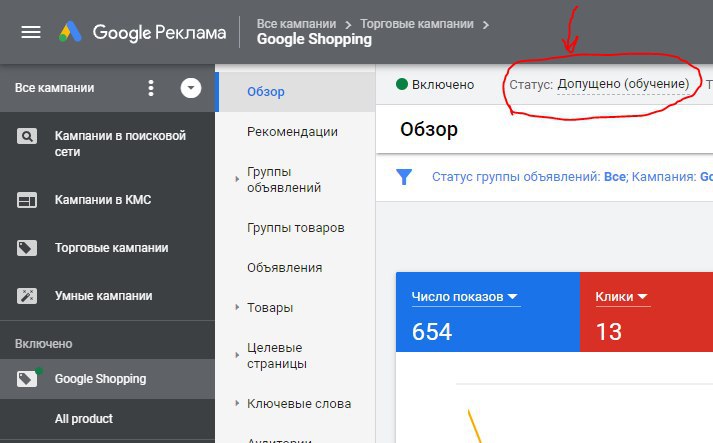Click the tag icon beside Торговые кампании
Screen dimensions: 713x443
point(27,248)
